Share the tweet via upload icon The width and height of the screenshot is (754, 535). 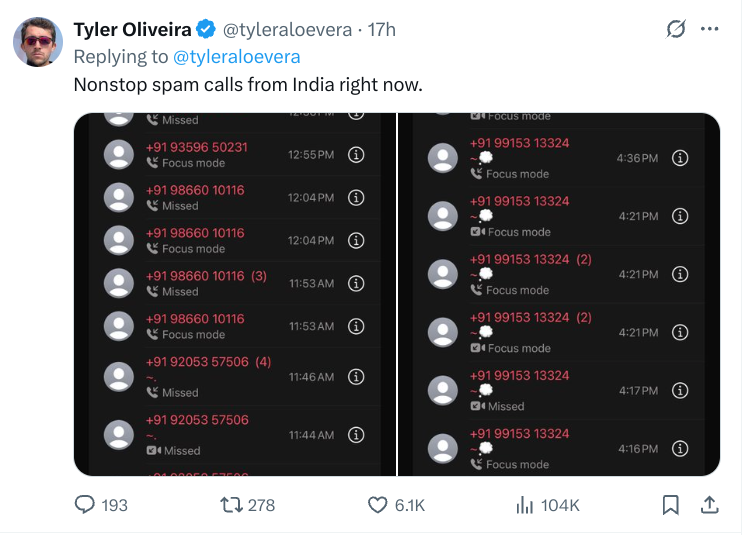[709, 505]
